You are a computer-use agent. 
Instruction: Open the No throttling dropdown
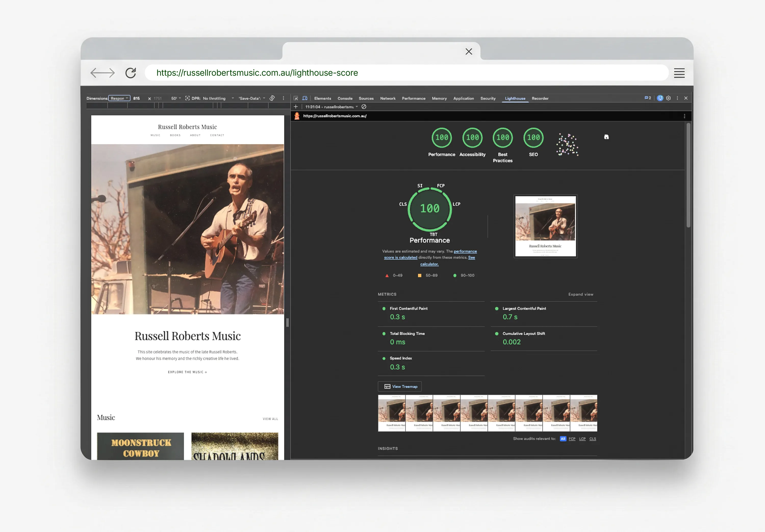[x=218, y=98]
